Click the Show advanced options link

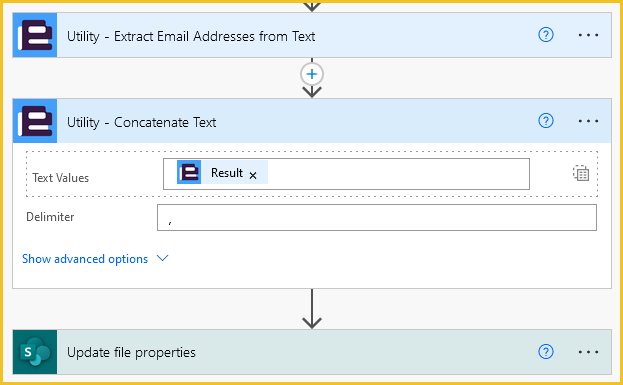click(x=85, y=259)
